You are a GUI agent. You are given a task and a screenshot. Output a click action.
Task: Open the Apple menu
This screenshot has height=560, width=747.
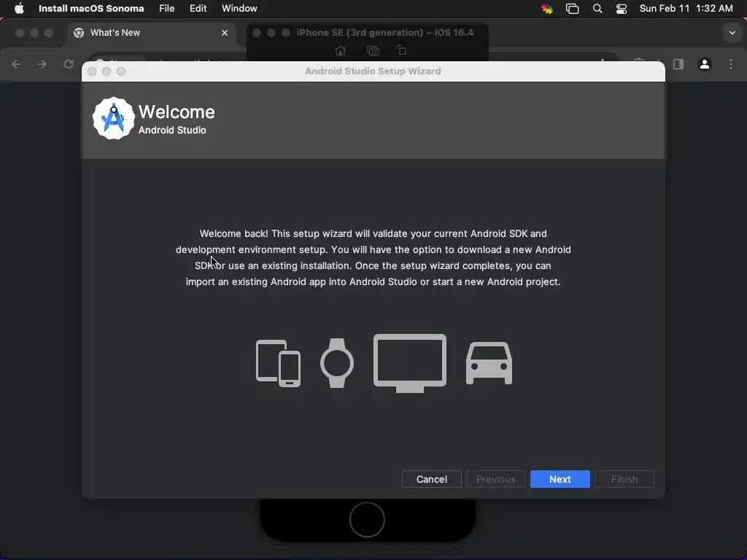coord(19,9)
